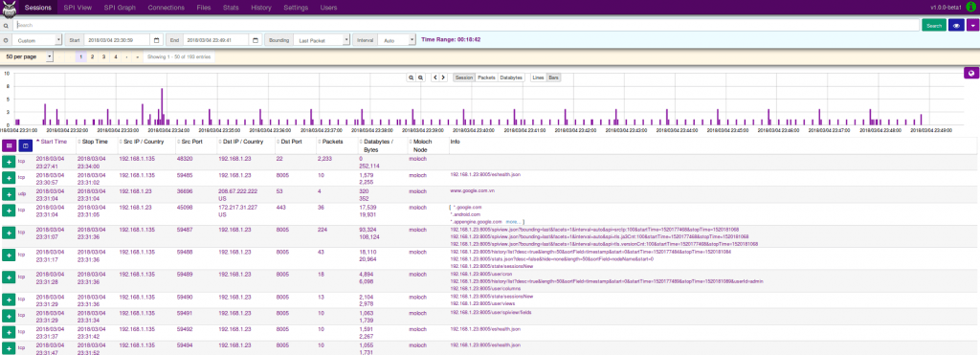Click the tallest bar near 23:33:40
This screenshot has width=980, height=355.
pyautogui.click(x=162, y=106)
